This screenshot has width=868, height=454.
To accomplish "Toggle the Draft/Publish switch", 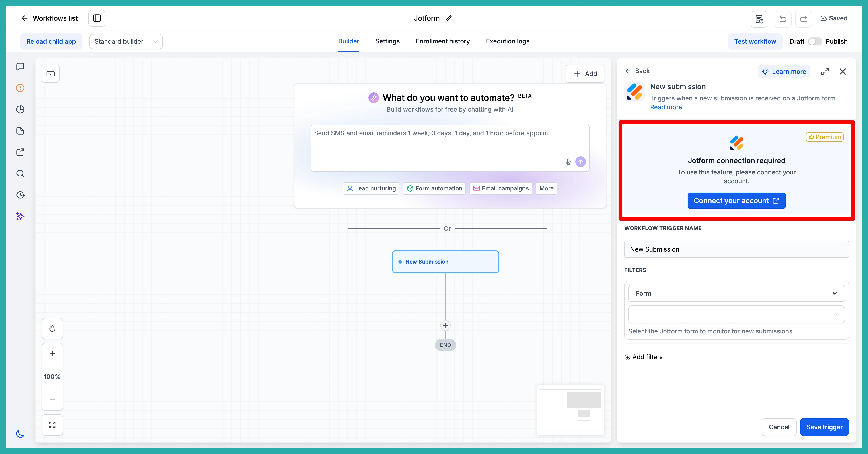I will [815, 41].
